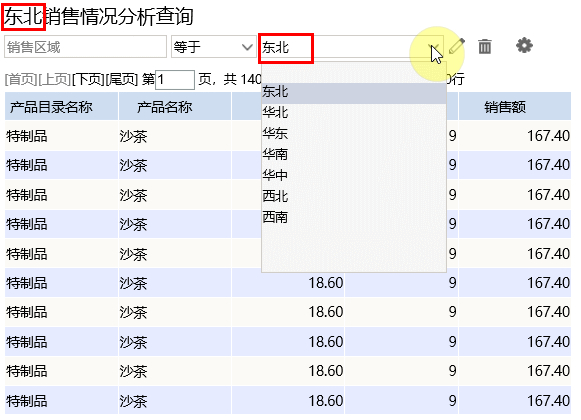Click the 上页 previous page link
Image resolution: width=581 pixels, height=420 pixels.
[x=55, y=79]
